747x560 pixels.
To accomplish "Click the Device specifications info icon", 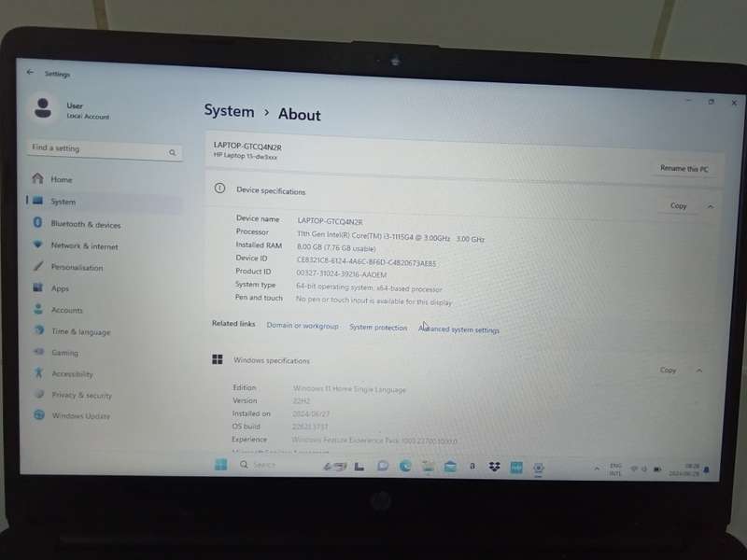I will tap(219, 189).
